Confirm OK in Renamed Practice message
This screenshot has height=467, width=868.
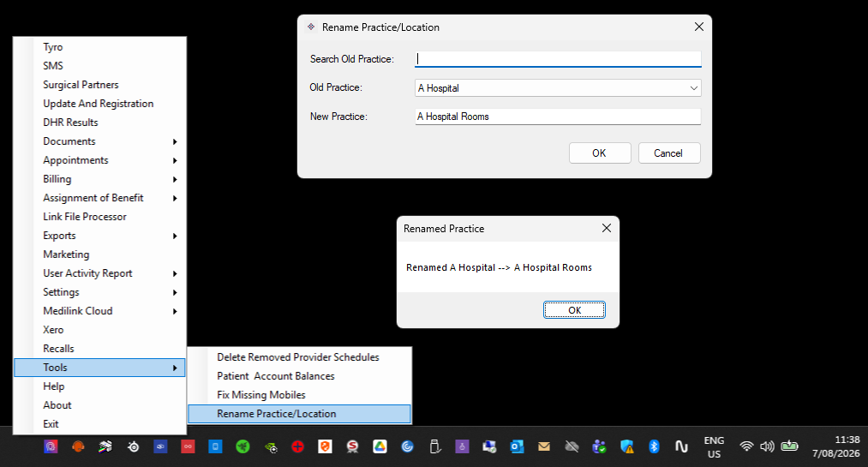tap(575, 310)
